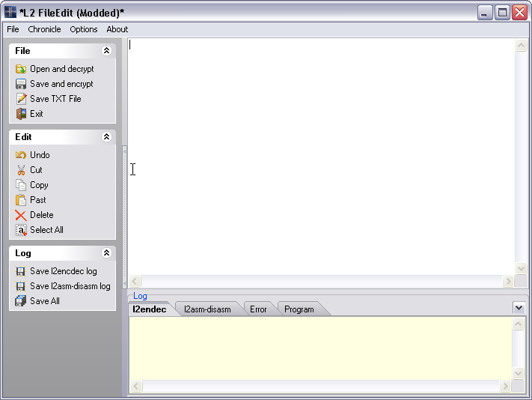Click the Past clipboard icon

tap(21, 200)
